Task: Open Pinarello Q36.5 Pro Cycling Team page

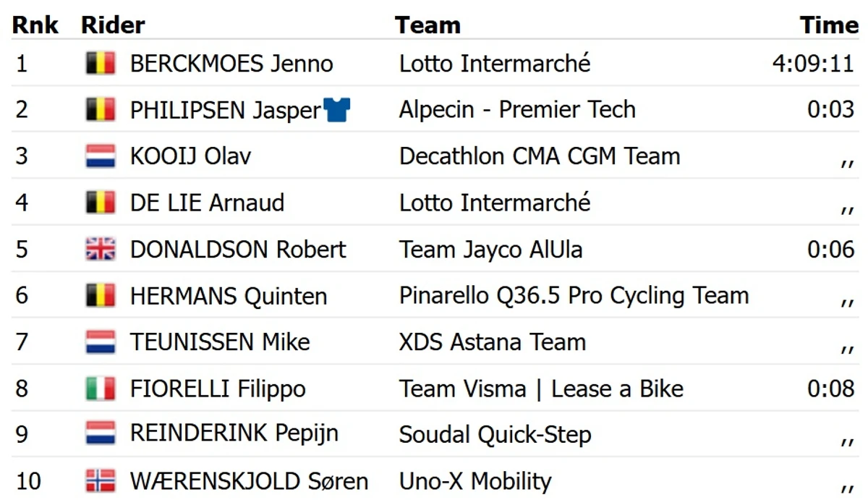Action: (574, 296)
